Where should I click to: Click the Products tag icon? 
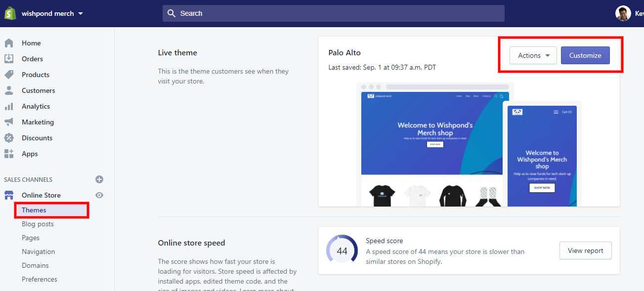click(9, 75)
